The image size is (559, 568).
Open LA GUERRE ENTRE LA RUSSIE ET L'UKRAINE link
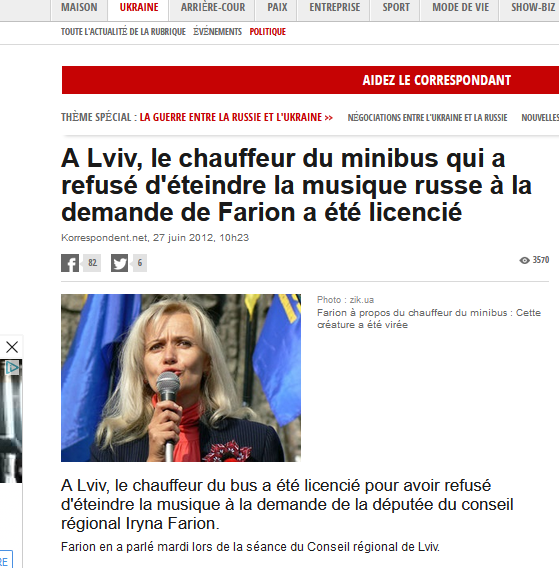(236, 117)
